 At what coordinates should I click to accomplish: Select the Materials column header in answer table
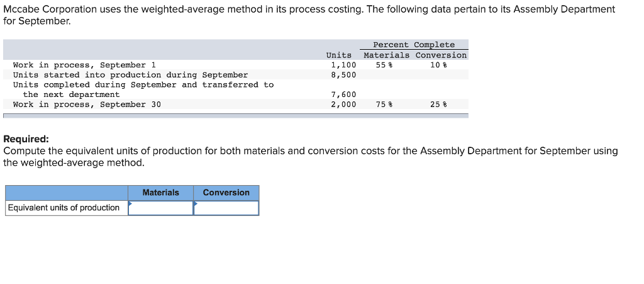tap(160, 192)
